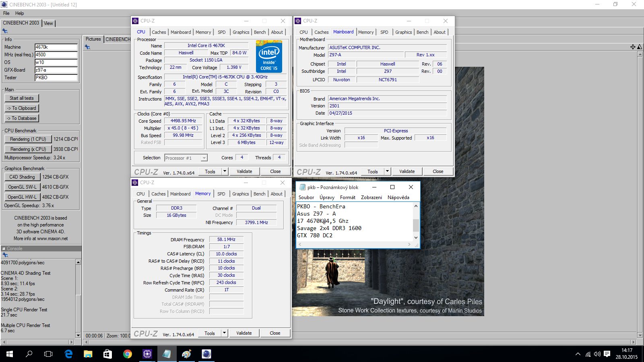Run Rendering (1 CPU) benchmark
This screenshot has height=362, width=644.
pyautogui.click(x=28, y=139)
